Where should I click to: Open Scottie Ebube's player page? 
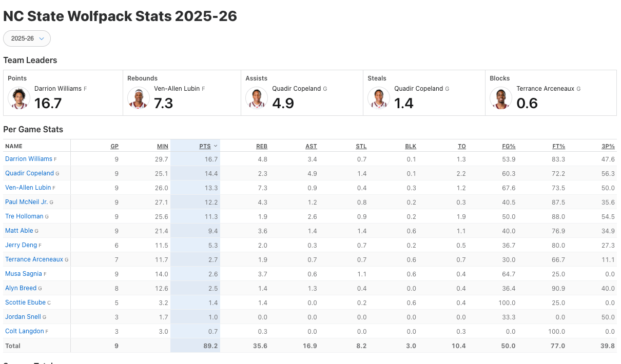[x=25, y=302]
